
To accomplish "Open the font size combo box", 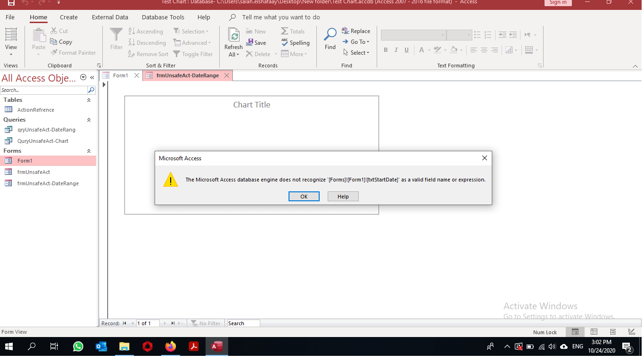I will (x=459, y=35).
